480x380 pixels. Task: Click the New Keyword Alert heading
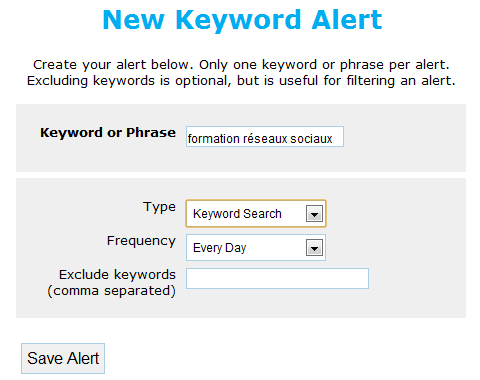pyautogui.click(x=242, y=20)
